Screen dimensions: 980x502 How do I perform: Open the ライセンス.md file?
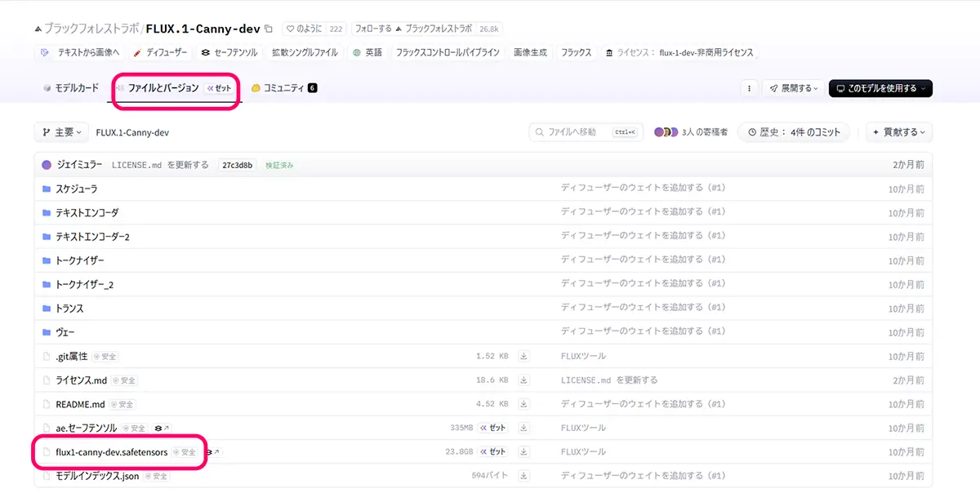pos(81,380)
